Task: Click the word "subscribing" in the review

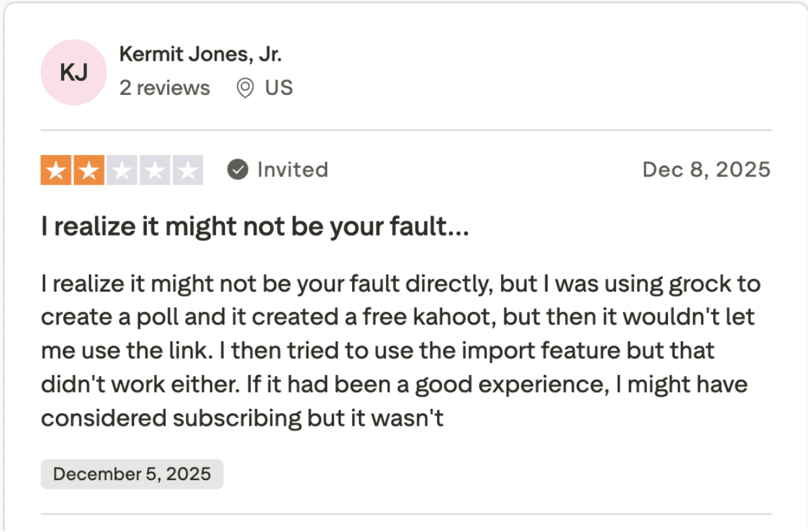Action: click(x=237, y=418)
